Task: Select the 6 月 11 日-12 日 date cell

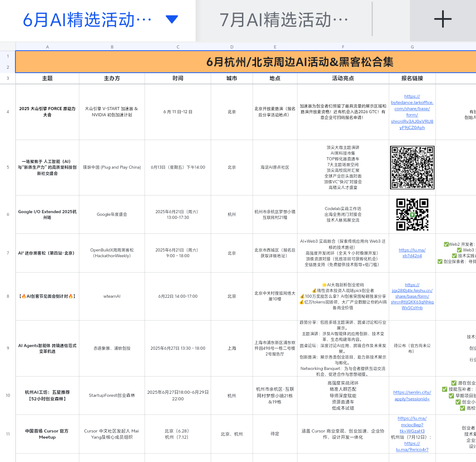Action: click(x=178, y=112)
